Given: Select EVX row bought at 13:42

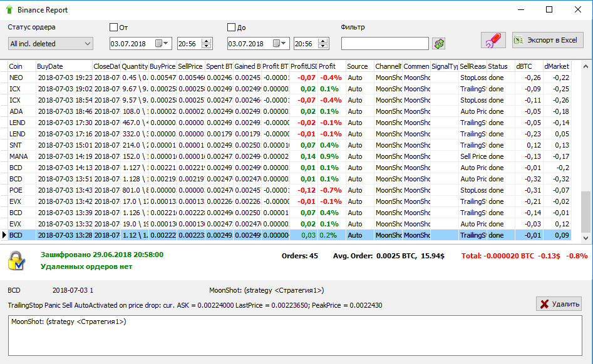Looking at the screenshot, I should pos(289,201).
